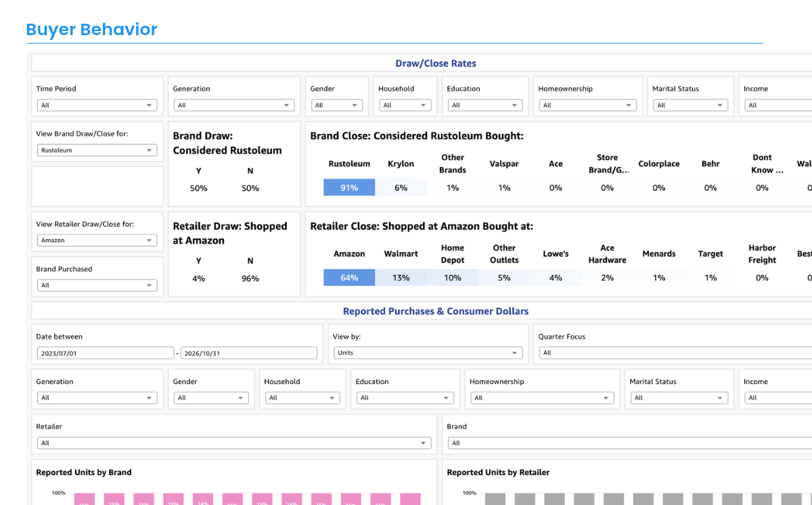Open Gender dropdown in Reported Purchases section
The width and height of the screenshot is (812, 505).
[x=211, y=398]
